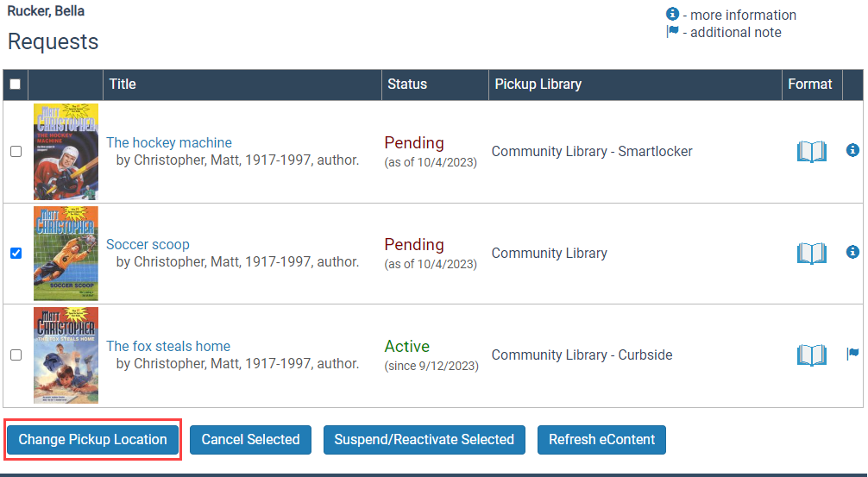The height and width of the screenshot is (477, 868).
Task: Click Refresh eContent button
Action: [601, 440]
